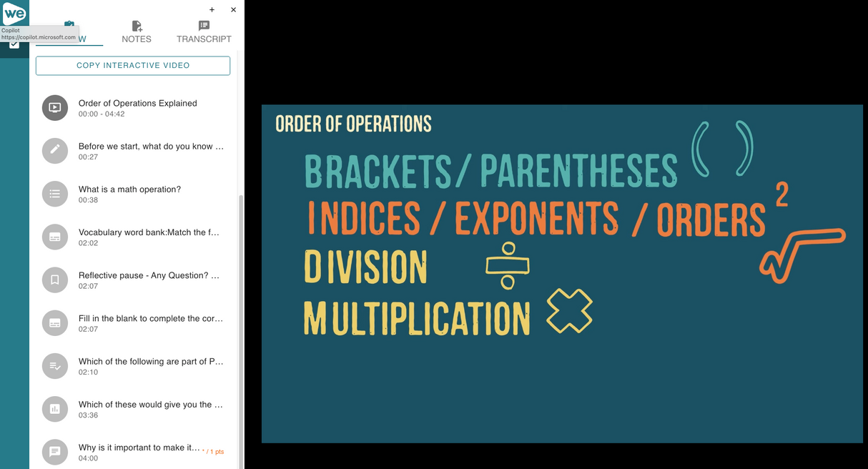Click the 'we' logo in the top-left corner
Viewport: 868px width, 469px height.
coord(14,13)
